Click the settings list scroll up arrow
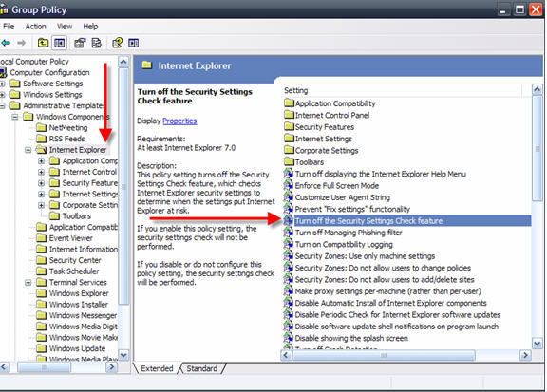This screenshot has width=547, height=392. click(x=538, y=89)
